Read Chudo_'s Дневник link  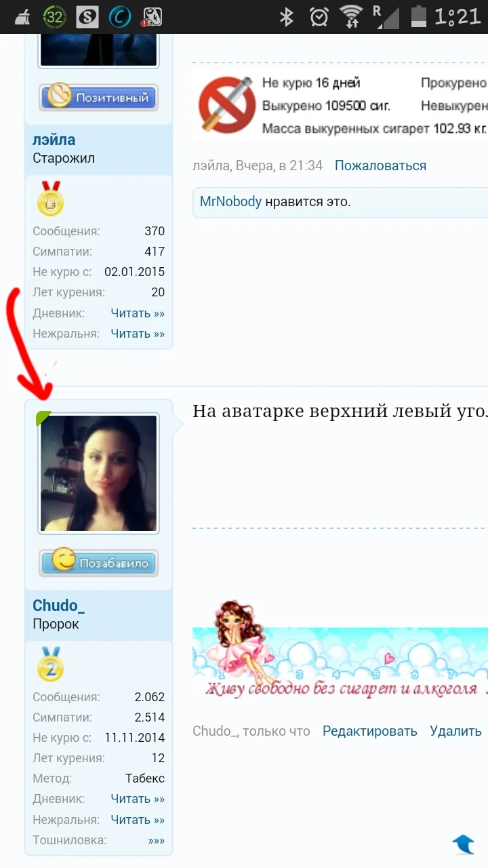click(138, 799)
